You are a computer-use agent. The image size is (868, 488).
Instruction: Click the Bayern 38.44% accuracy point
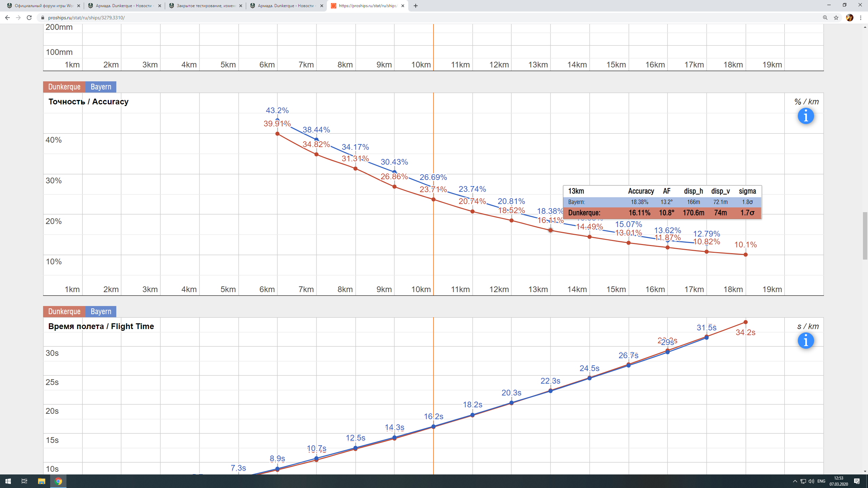316,139
